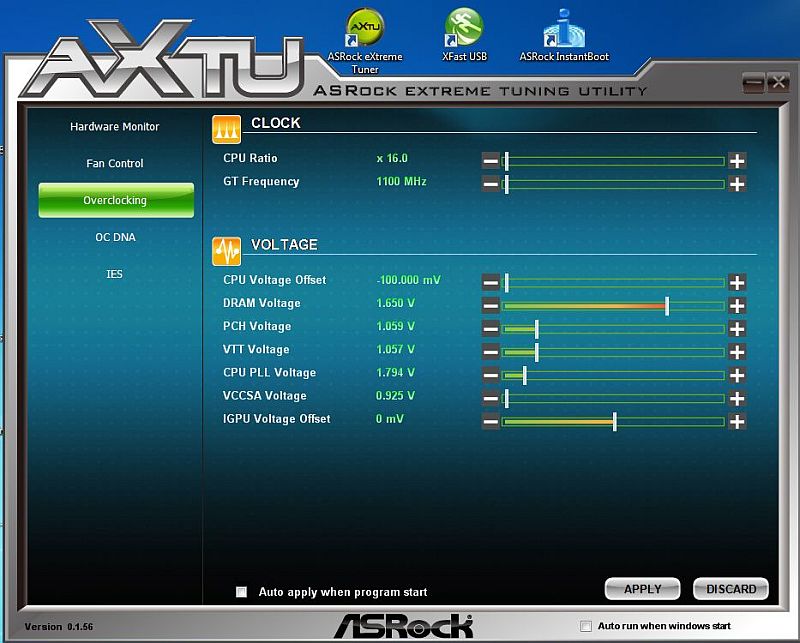
Task: Increase VTT Voltage with plus button
Action: pyautogui.click(x=737, y=352)
